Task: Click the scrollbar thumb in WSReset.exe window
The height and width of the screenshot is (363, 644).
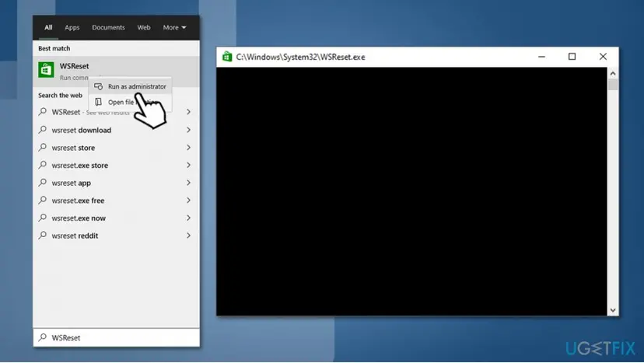Action: click(613, 85)
